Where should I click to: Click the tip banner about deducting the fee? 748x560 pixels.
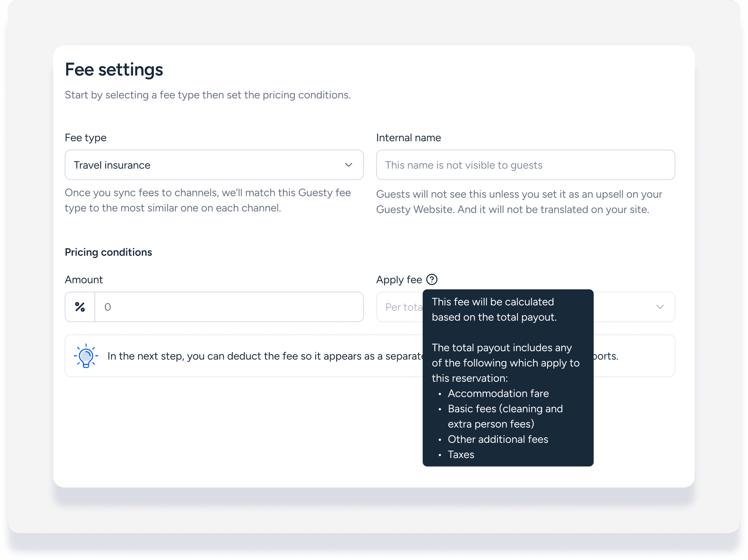pos(370,356)
